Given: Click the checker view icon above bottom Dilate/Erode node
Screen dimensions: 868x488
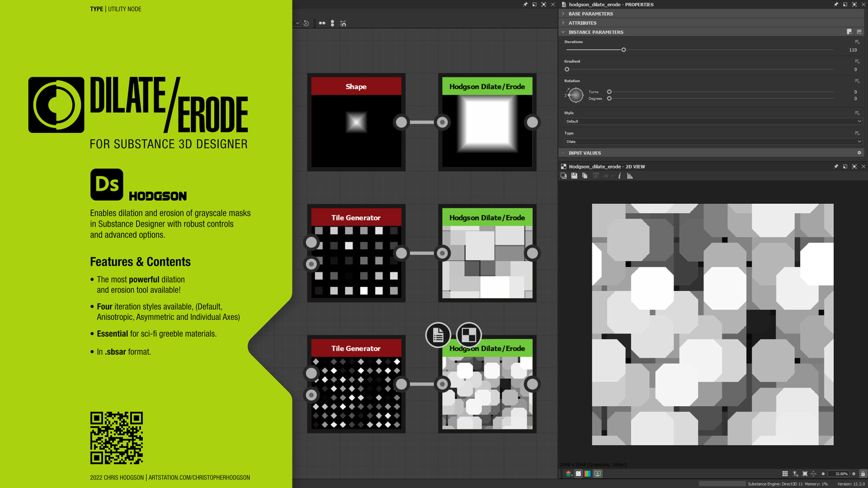Looking at the screenshot, I should click(469, 335).
